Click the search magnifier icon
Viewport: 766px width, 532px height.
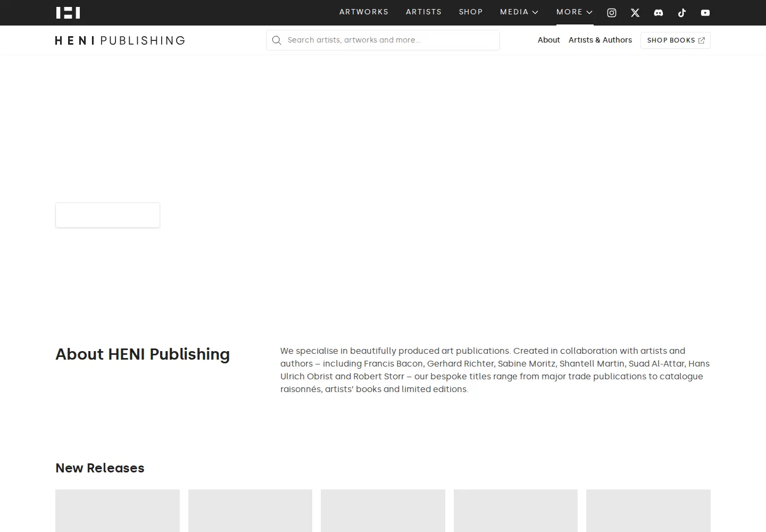pos(277,40)
